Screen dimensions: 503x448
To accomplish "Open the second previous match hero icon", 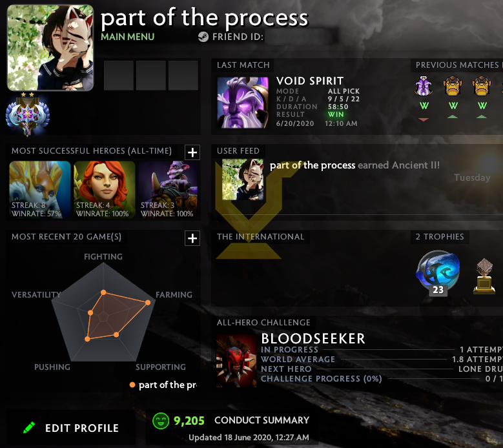I will coord(453,86).
